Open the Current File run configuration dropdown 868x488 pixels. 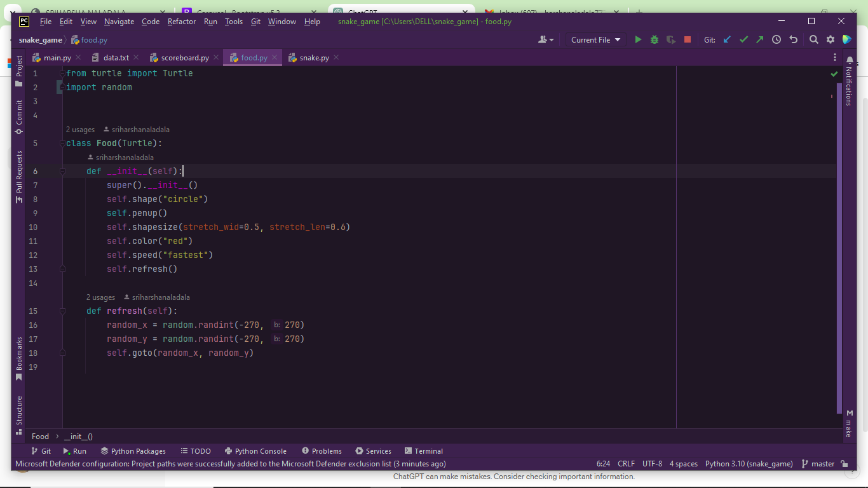(595, 39)
